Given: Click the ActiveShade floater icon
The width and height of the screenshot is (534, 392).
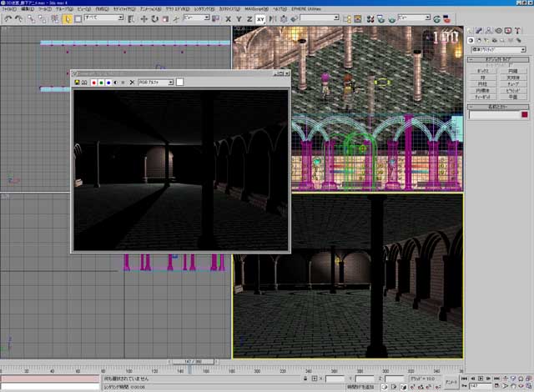Looking at the screenshot, I should coord(447,19).
